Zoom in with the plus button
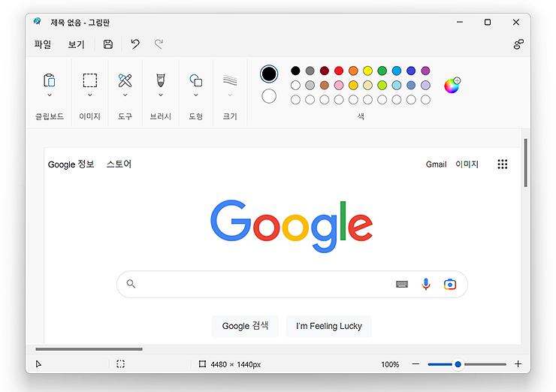Viewport: 556px width, 392px height. click(x=518, y=364)
